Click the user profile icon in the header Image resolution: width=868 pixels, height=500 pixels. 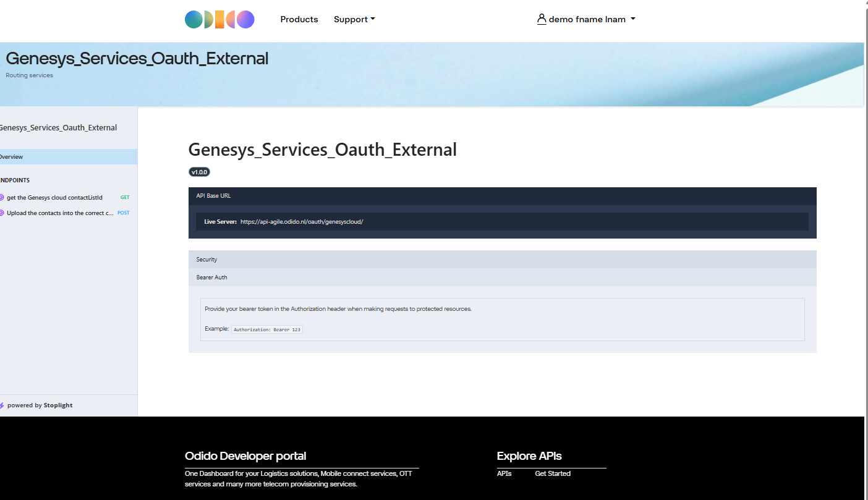(x=542, y=19)
